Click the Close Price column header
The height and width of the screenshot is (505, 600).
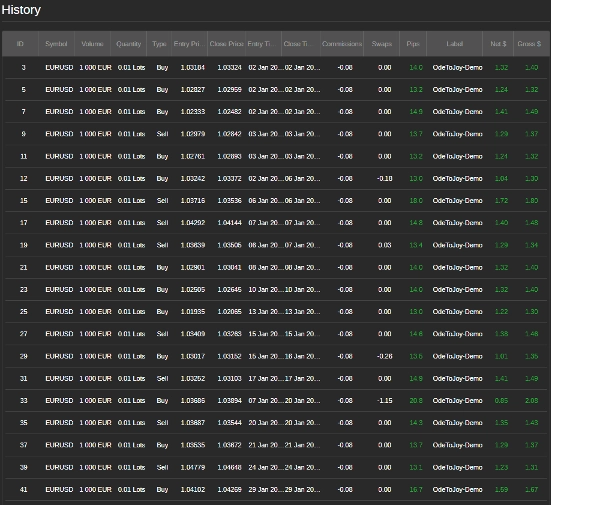point(226,44)
